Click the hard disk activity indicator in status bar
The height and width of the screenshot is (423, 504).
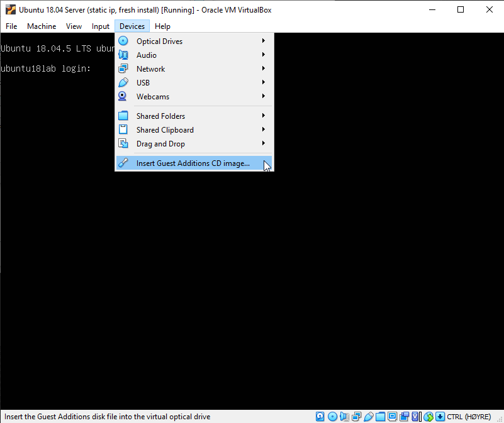tap(320, 417)
